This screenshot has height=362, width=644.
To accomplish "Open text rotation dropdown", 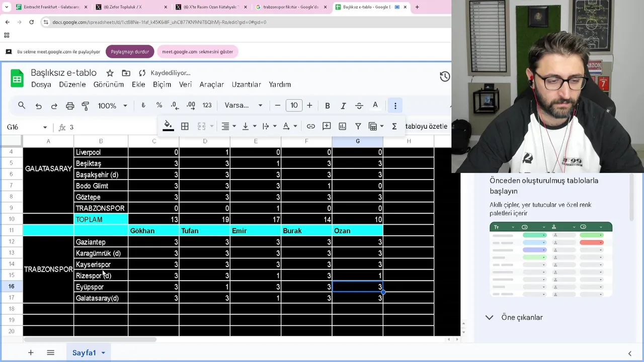I will click(290, 126).
